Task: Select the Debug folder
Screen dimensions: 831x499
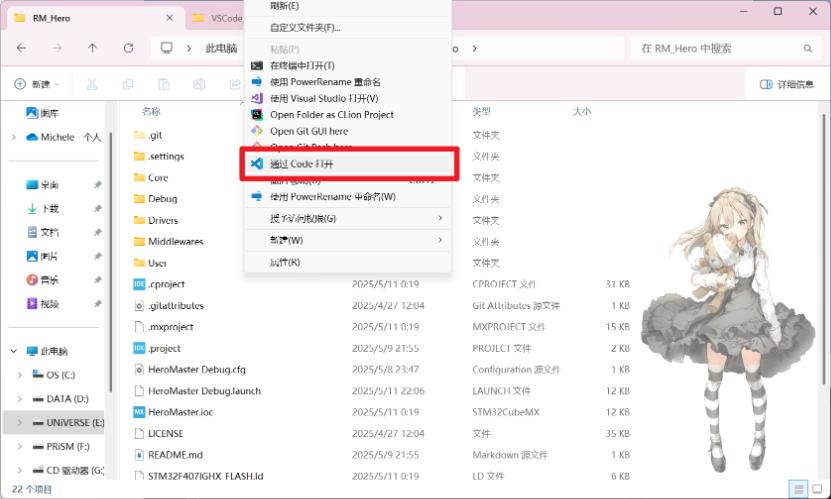Action: coord(155,199)
